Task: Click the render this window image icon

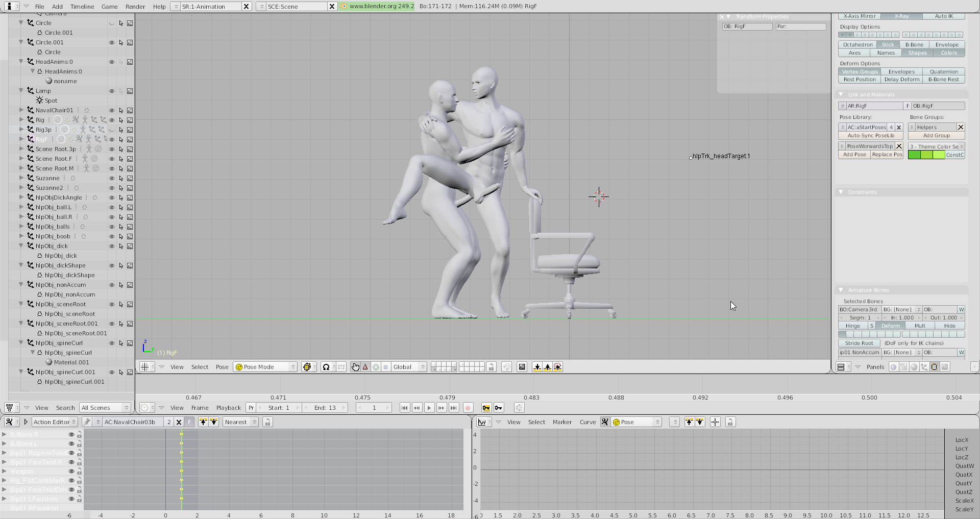Action: pyautogui.click(x=522, y=367)
